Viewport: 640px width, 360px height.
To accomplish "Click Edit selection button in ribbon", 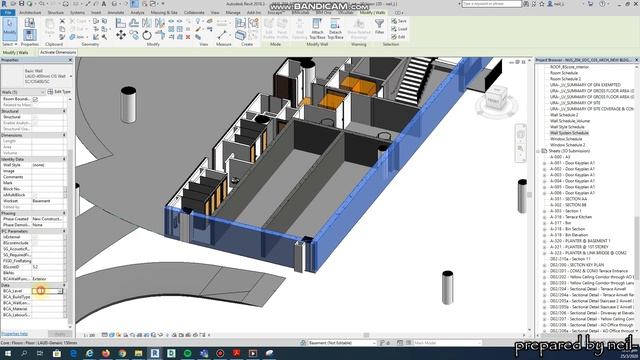I will [x=399, y=37].
